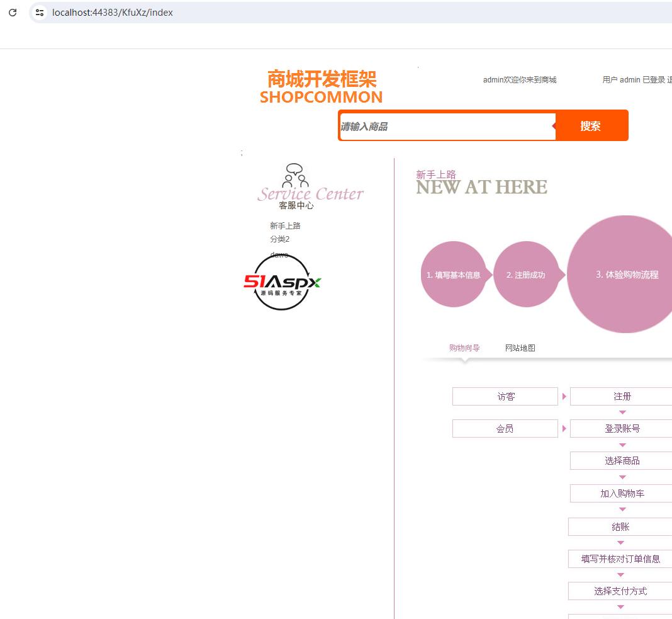672x619 pixels.
Task: Open 新手上路 category in sidebar
Action: point(285,225)
